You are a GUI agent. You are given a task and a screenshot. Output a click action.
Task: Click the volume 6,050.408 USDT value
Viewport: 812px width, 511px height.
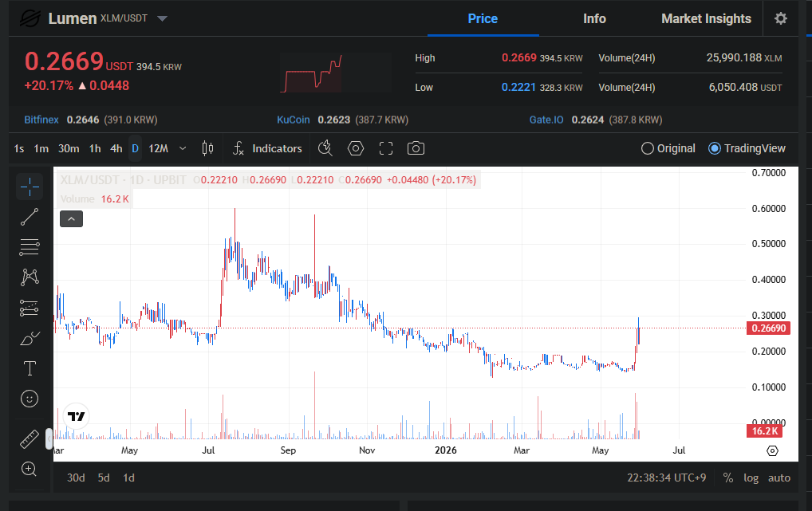pos(745,88)
